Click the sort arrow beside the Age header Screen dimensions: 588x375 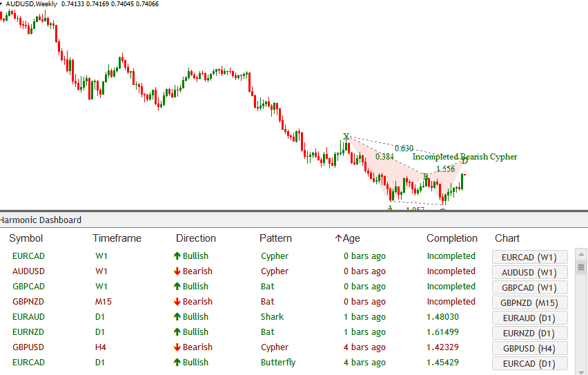pyautogui.click(x=338, y=238)
